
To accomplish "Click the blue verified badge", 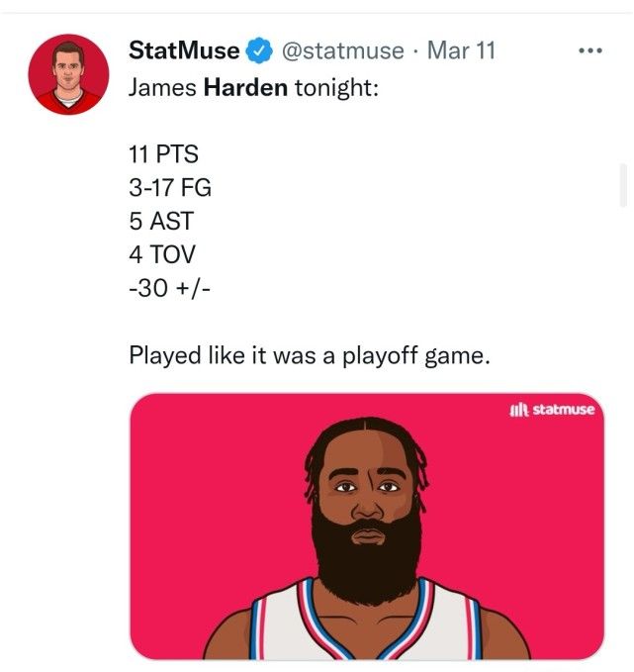I will click(258, 49).
